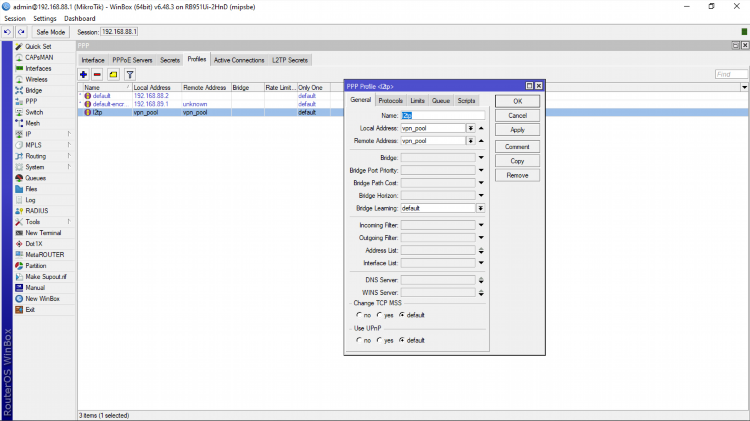Expand Bridge Path Cost field
The image size is (750, 421).
tap(481, 183)
